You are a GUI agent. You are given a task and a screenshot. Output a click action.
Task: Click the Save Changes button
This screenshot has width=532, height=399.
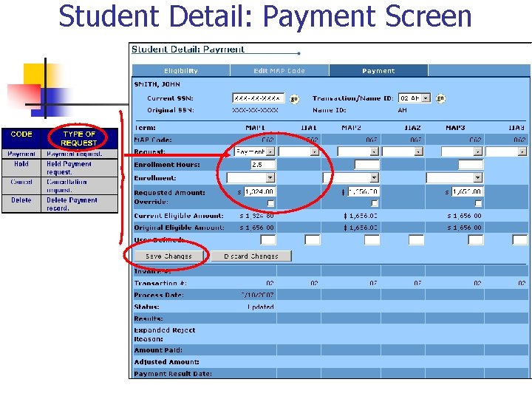[x=168, y=256]
